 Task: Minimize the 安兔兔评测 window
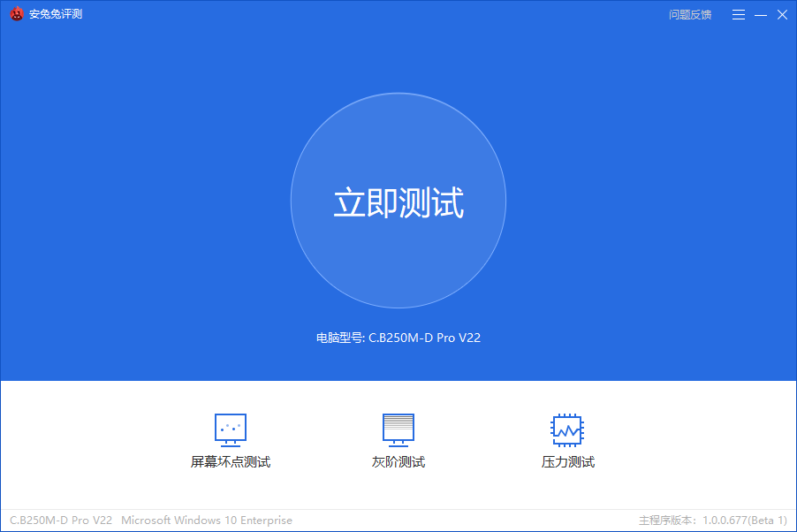761,15
